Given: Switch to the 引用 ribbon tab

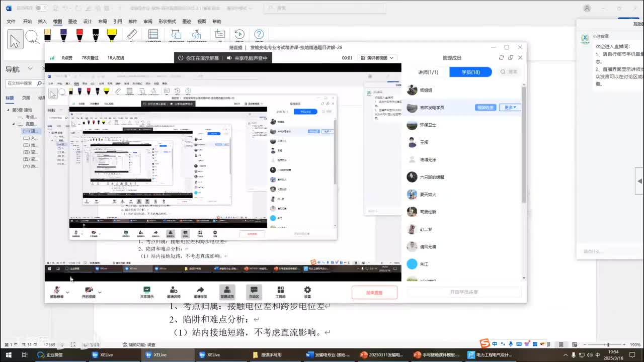Looking at the screenshot, I should point(118,22).
